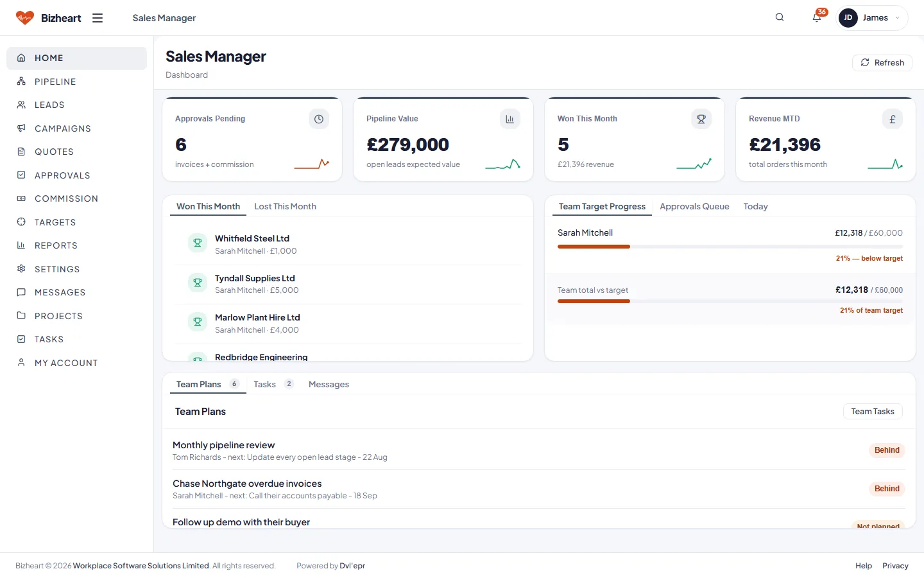The image size is (924, 578).
Task: Toggle the hamburger sidebar menu icon
Action: pos(98,18)
